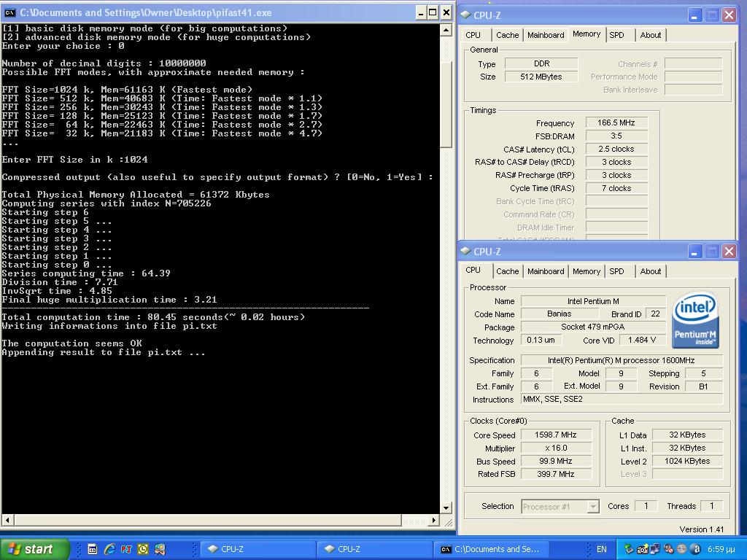Click the Cycle Time value 7 clocks
This screenshot has height=560, width=747.
tap(616, 188)
